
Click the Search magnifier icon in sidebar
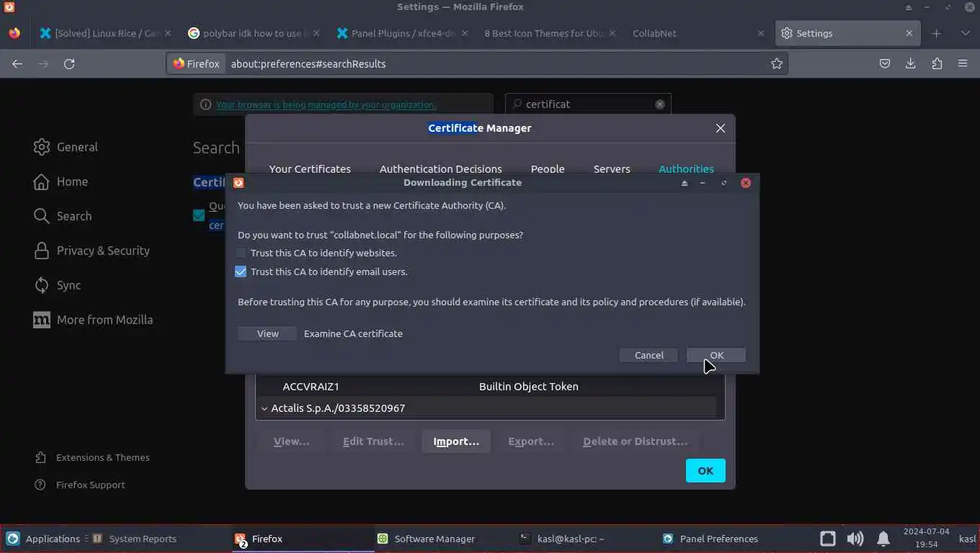[41, 216]
